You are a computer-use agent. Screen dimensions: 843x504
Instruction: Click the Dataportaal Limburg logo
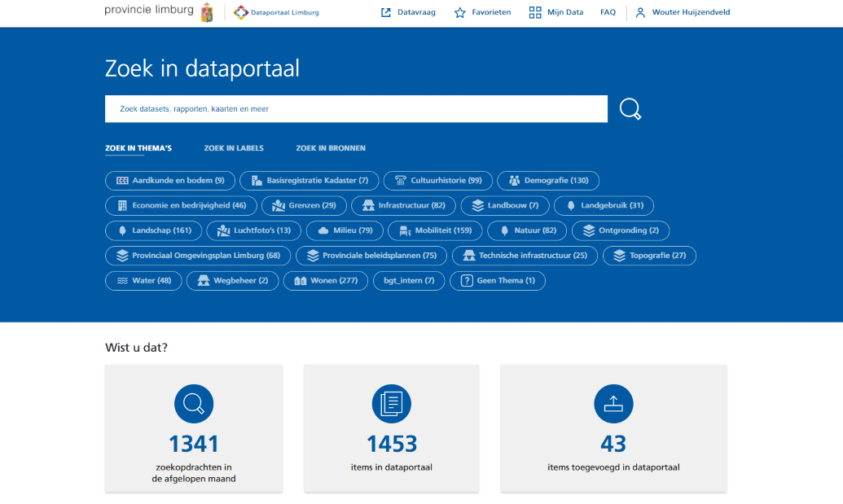pos(276,13)
